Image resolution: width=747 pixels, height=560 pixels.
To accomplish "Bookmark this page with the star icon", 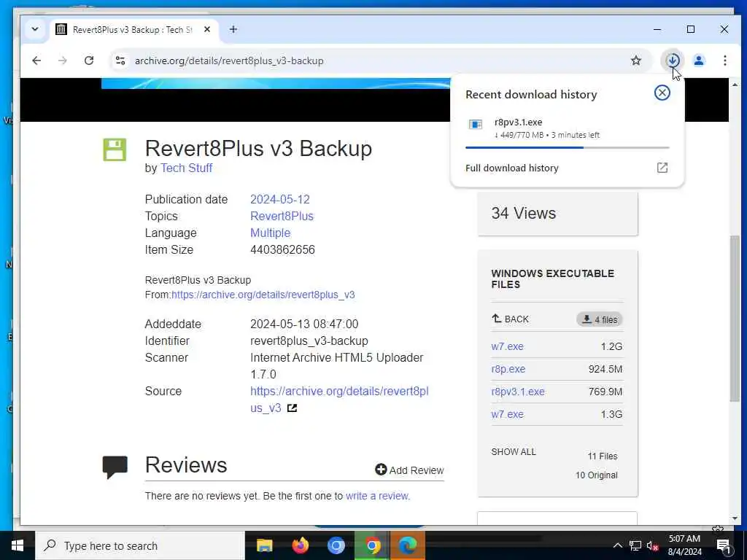I will [x=636, y=61].
